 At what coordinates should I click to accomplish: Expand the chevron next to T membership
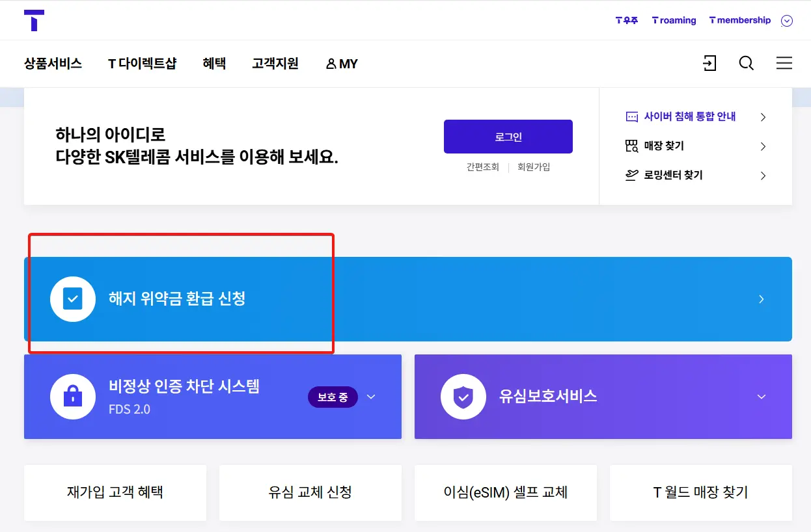pos(786,20)
